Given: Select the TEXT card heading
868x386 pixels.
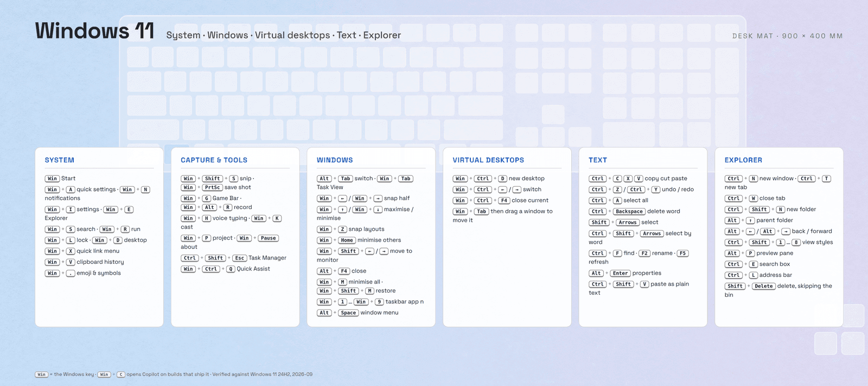Looking at the screenshot, I should (x=598, y=160).
